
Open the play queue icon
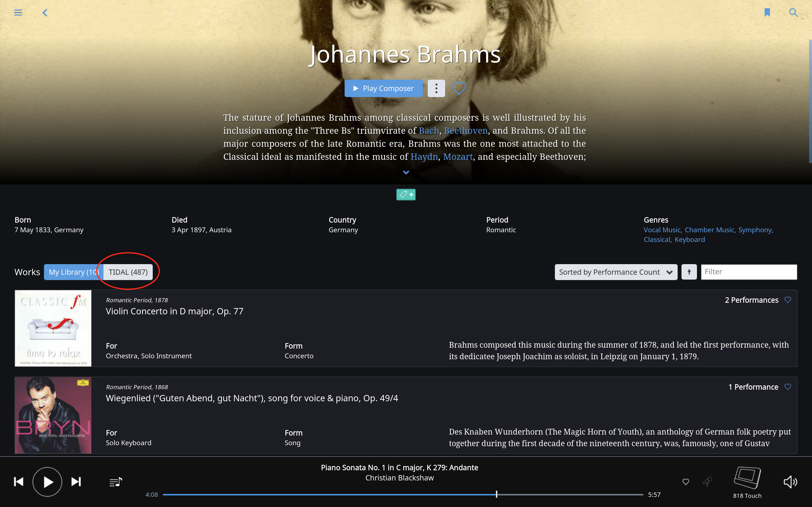tap(116, 482)
